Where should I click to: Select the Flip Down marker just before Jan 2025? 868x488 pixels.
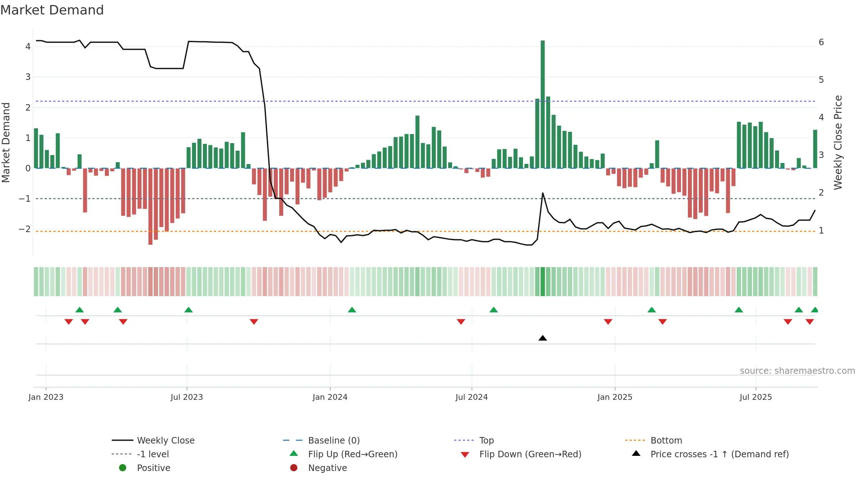point(608,322)
